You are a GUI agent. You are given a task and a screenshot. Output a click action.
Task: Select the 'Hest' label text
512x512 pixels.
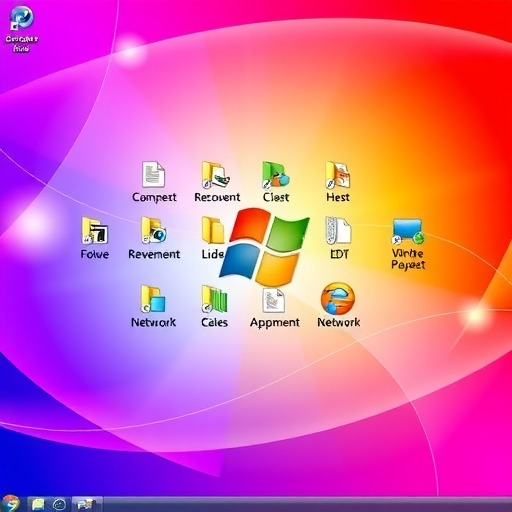click(338, 197)
